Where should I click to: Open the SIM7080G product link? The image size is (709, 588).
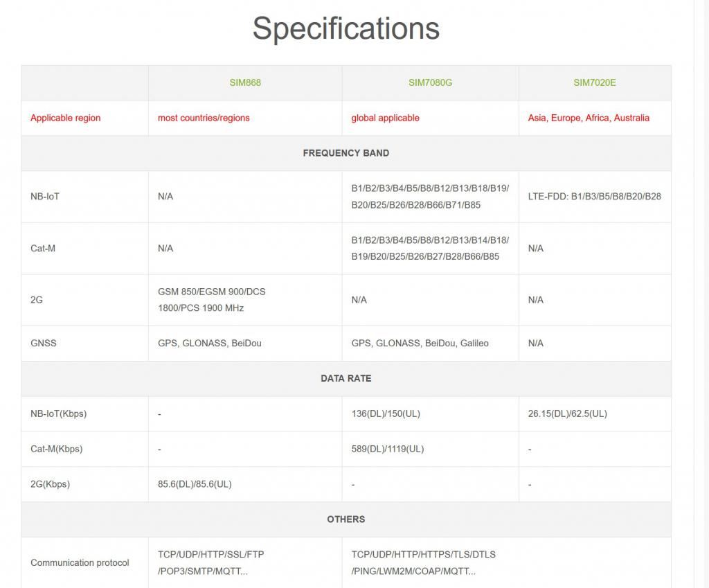(x=430, y=82)
